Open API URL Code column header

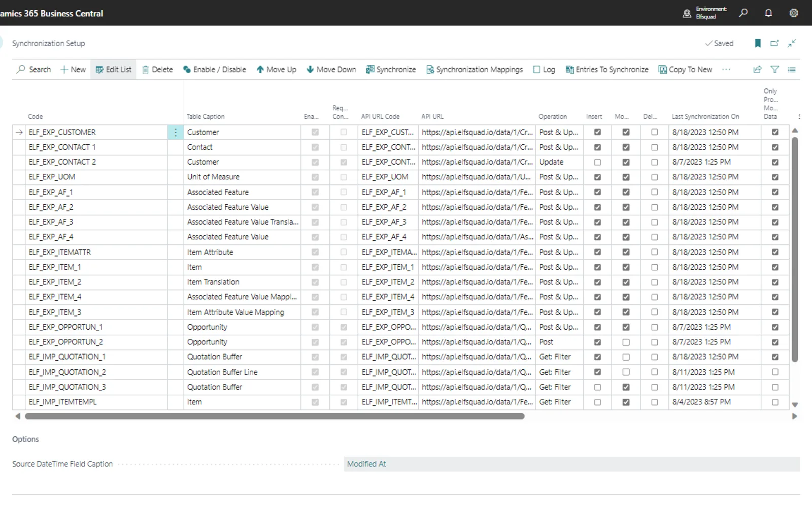[380, 116]
